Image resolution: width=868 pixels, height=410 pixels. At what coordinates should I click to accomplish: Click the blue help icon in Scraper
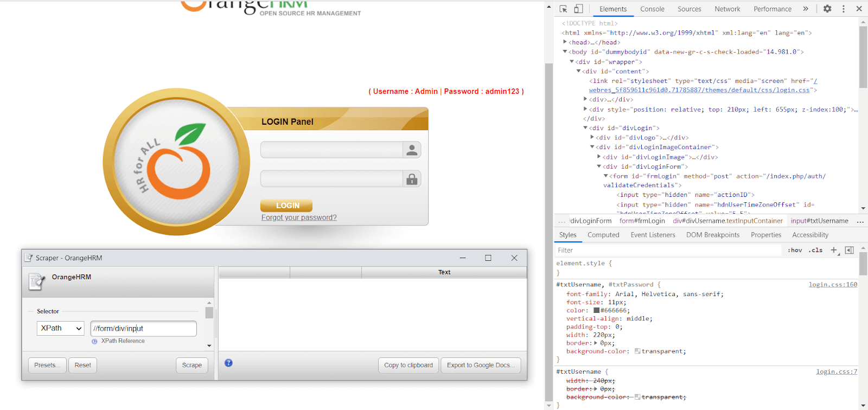(x=228, y=363)
